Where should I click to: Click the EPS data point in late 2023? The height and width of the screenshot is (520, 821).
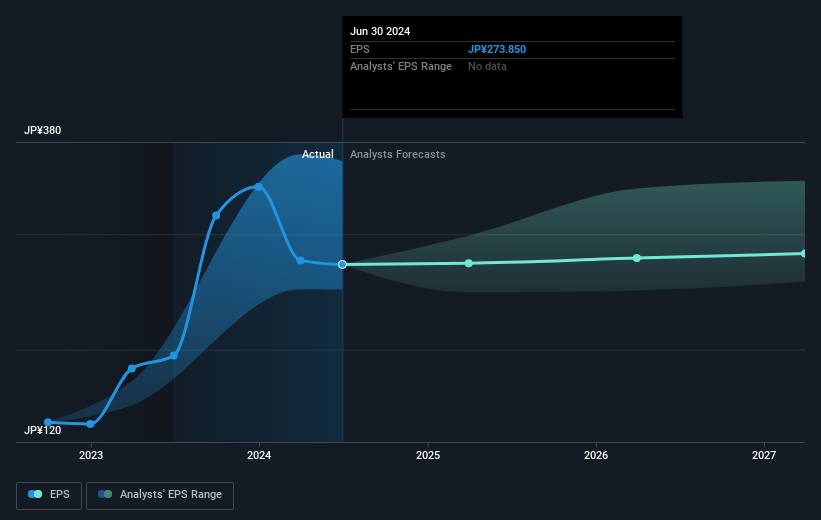[216, 215]
